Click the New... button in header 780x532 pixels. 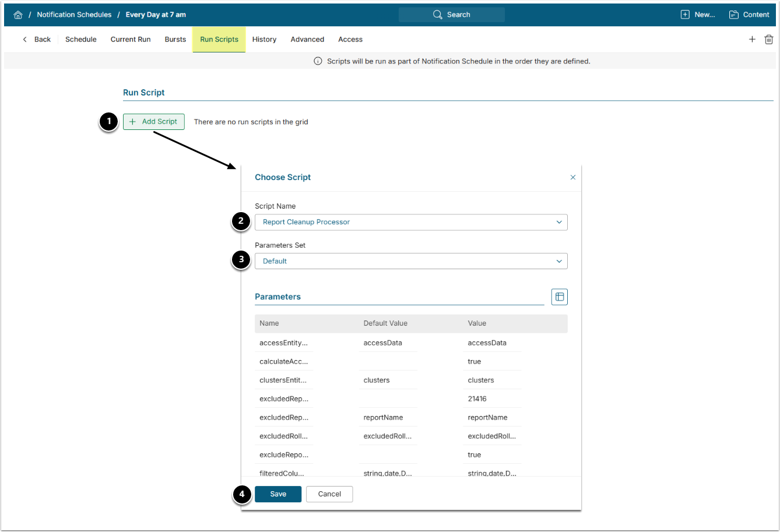698,15
